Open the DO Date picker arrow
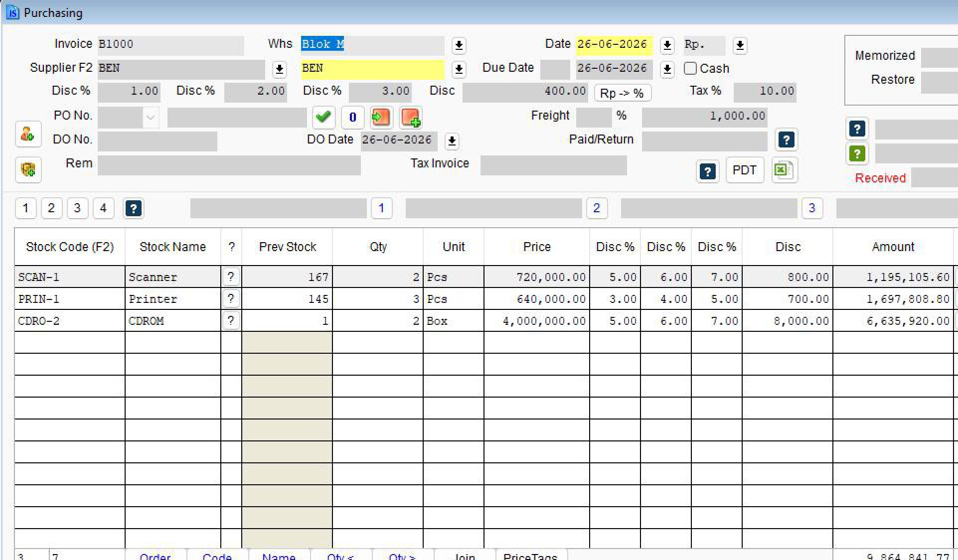The height and width of the screenshot is (560, 958). tap(452, 140)
